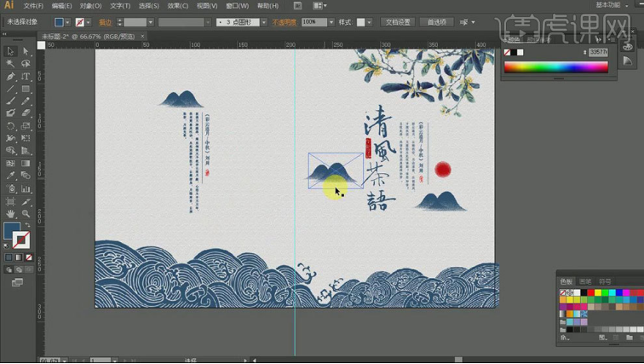Click the foreground fill color box in toolbox

coord(11,231)
